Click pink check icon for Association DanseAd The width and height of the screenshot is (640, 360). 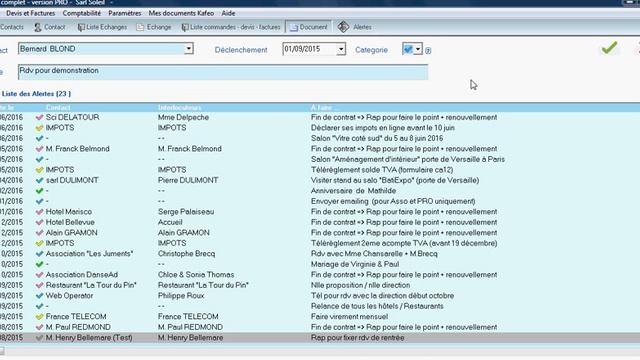coord(39,275)
